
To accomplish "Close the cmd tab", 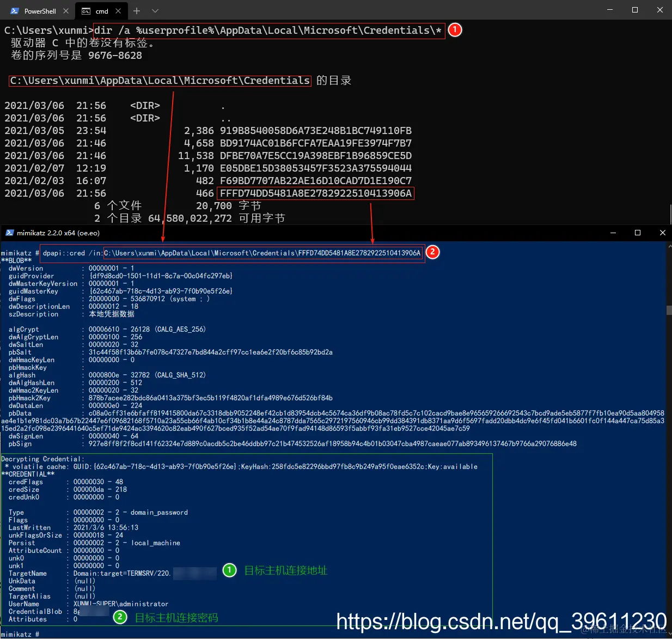I will (x=118, y=11).
